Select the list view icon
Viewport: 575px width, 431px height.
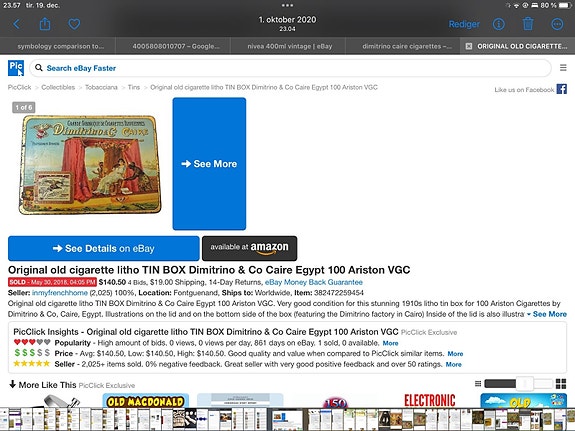click(477, 384)
